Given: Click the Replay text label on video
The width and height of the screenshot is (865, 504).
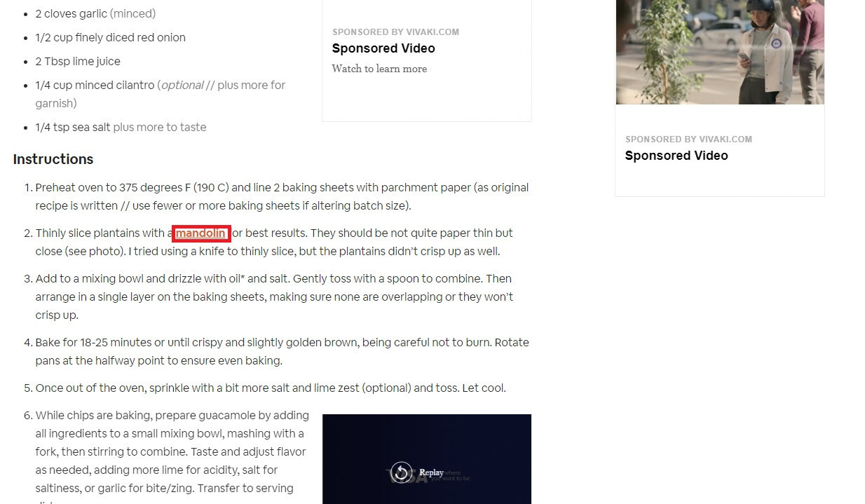Looking at the screenshot, I should (431, 472).
